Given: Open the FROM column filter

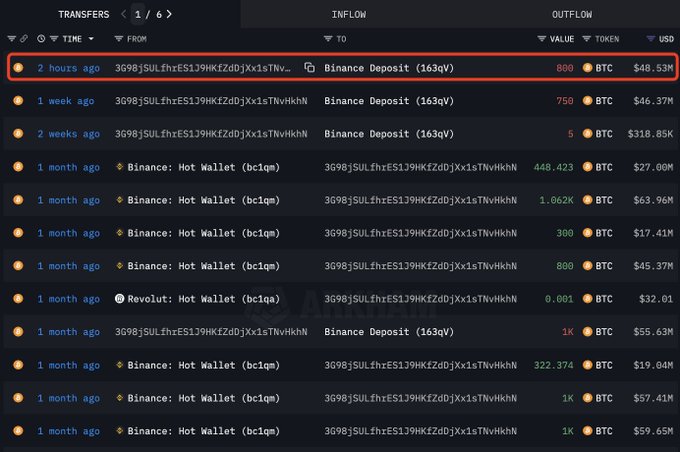Looking at the screenshot, I should [118, 39].
